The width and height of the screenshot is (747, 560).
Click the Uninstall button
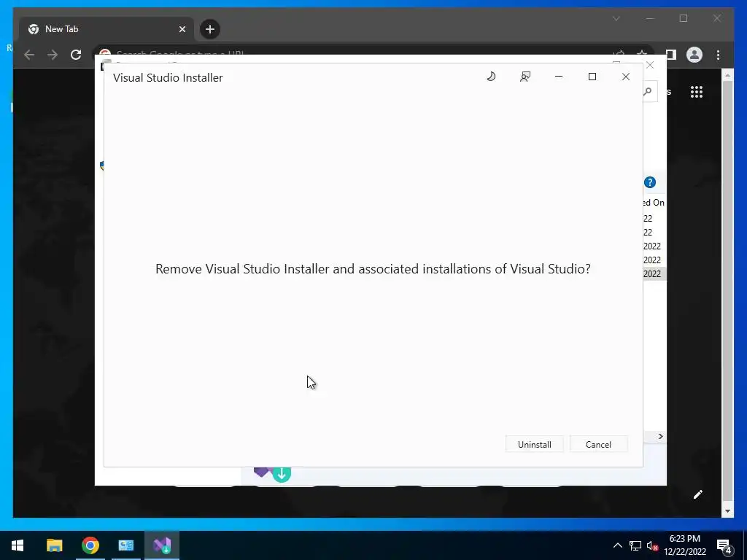coord(534,444)
